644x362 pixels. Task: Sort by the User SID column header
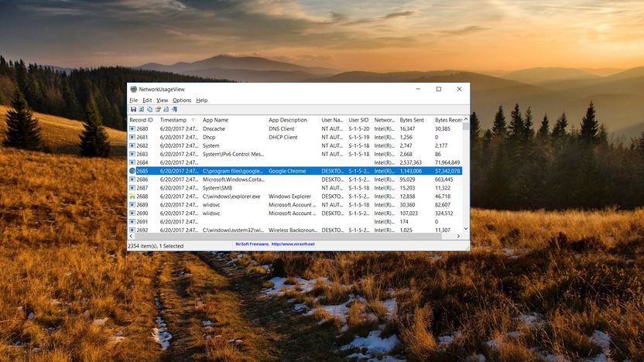coord(358,120)
